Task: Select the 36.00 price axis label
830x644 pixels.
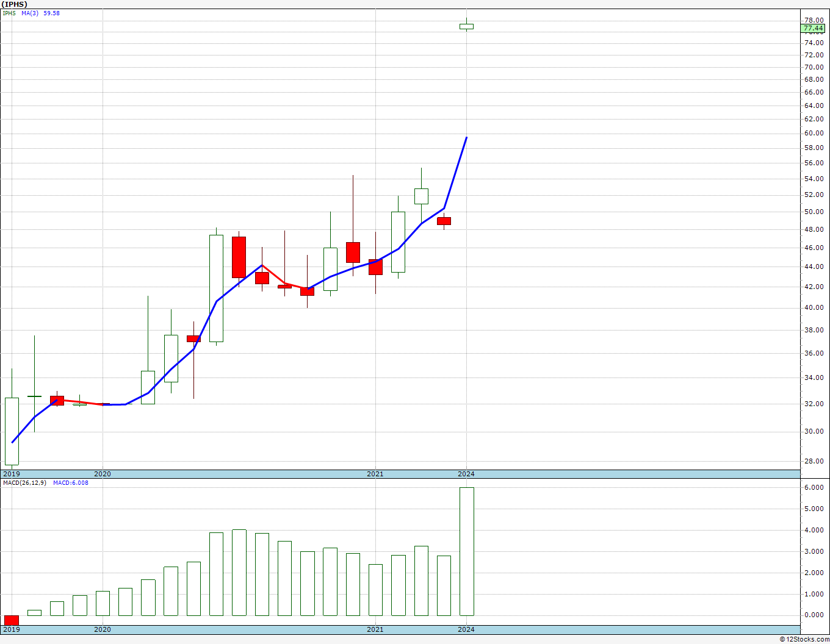Action: click(x=814, y=353)
